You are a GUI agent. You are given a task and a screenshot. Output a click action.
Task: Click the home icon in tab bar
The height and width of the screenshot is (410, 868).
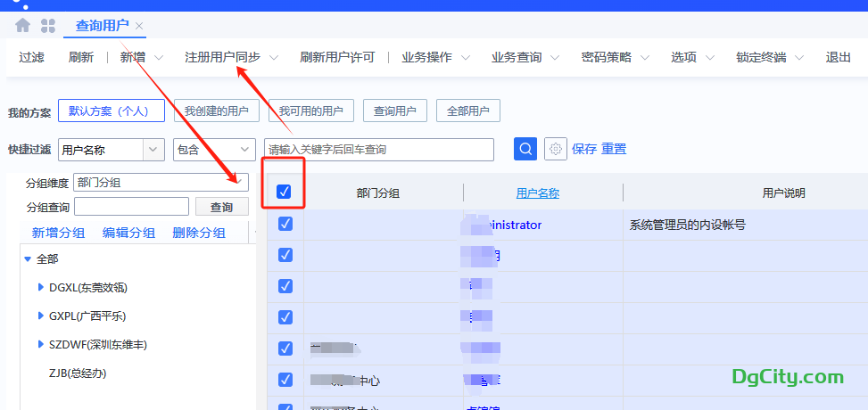pos(22,26)
